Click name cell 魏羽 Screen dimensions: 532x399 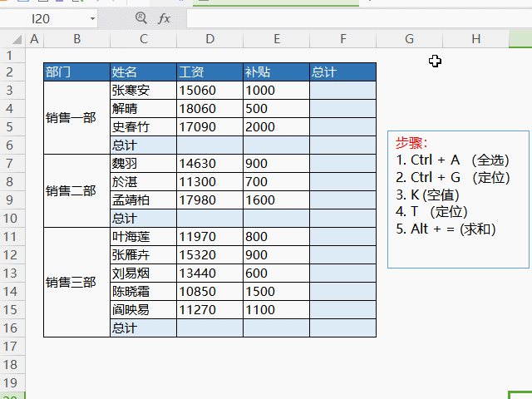[x=144, y=164]
